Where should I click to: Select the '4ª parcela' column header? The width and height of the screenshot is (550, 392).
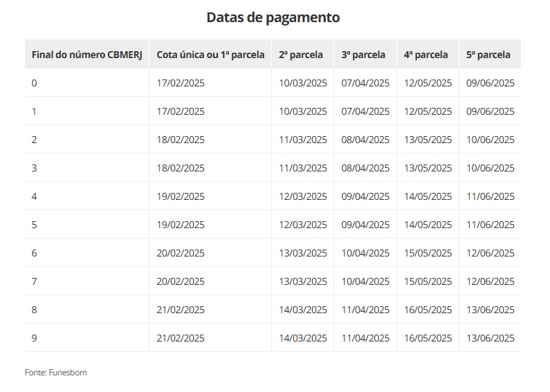[x=426, y=55]
